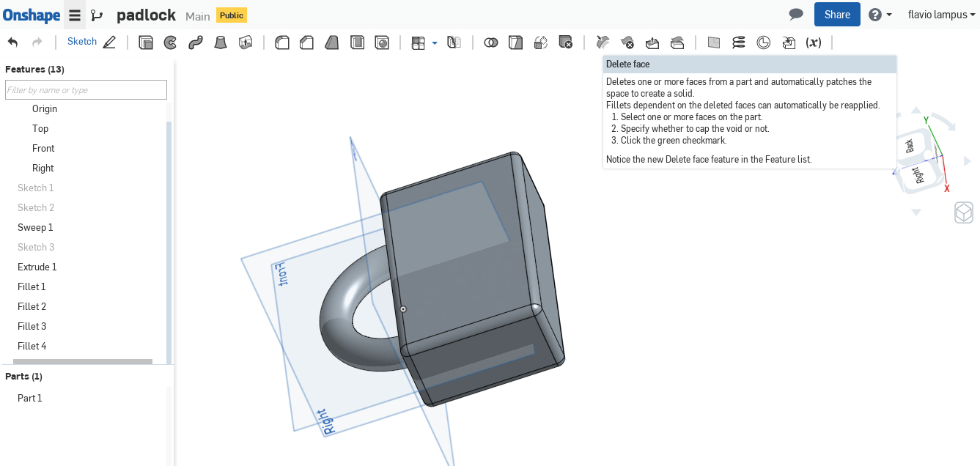Click the Right face of the view cube
Viewport: 980px width, 466px height.
click(x=916, y=174)
